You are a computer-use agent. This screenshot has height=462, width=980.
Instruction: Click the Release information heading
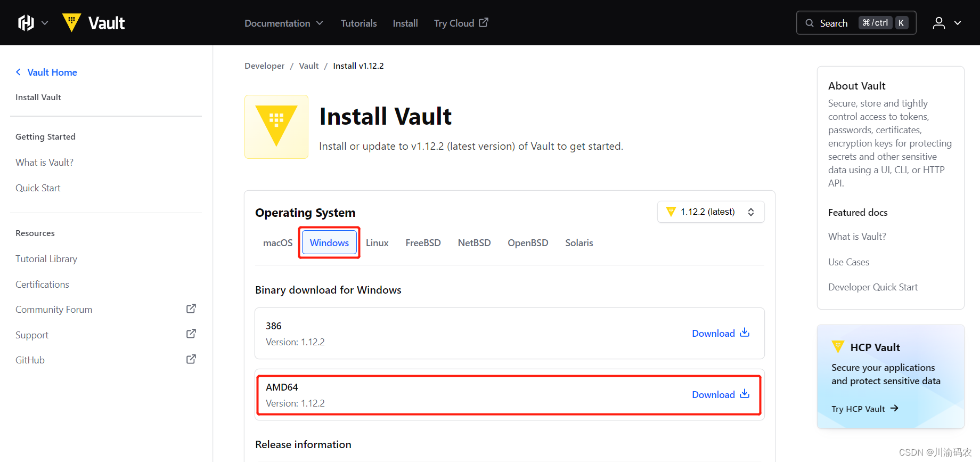tap(303, 444)
